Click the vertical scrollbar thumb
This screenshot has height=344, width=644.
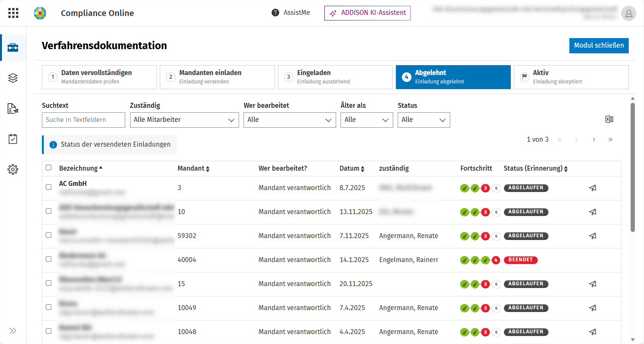coord(633,167)
